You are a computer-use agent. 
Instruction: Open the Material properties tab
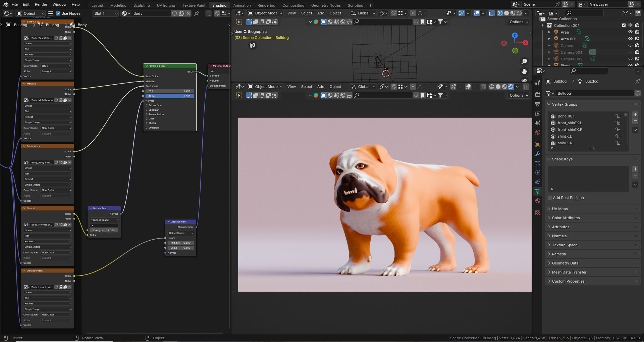(x=538, y=201)
